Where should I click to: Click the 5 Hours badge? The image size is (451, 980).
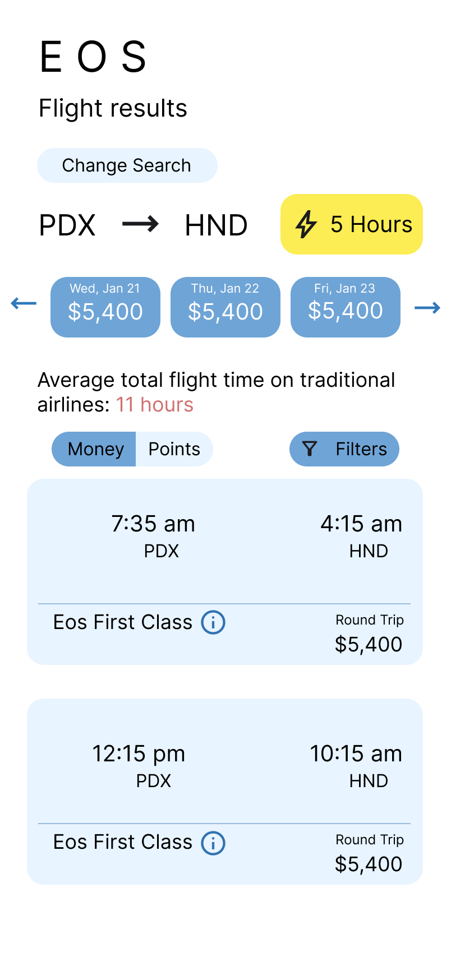[x=352, y=224]
